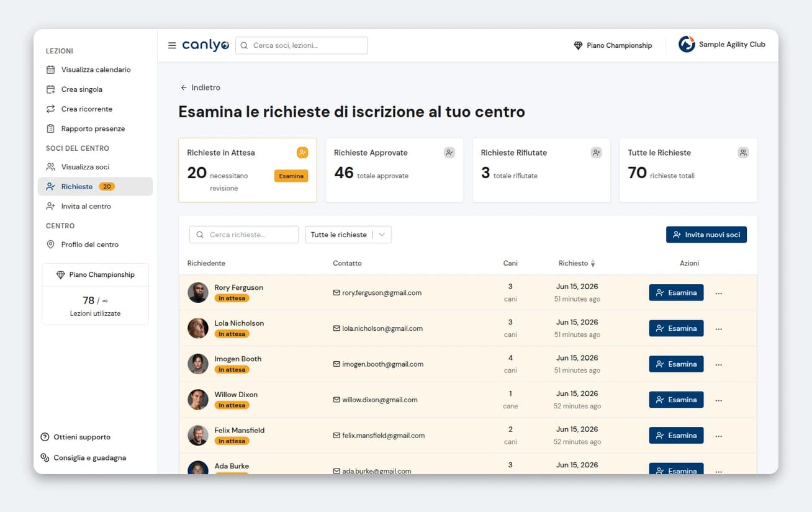The width and height of the screenshot is (812, 512).
Task: Click the Richieste in Attesa card icon
Action: pyautogui.click(x=302, y=153)
